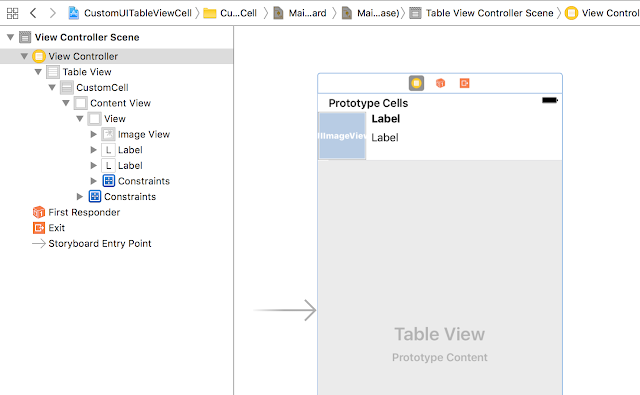Select the bold Label in prototype cell
This screenshot has width=640, height=395.
(x=386, y=119)
